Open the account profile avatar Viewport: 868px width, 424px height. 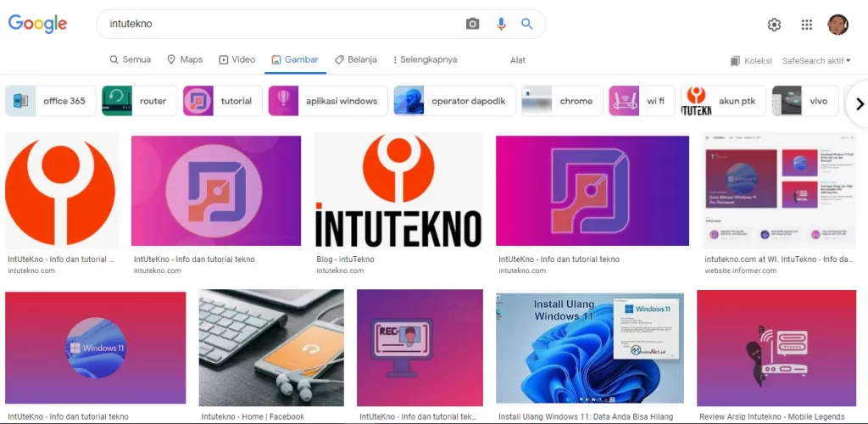coord(837,25)
